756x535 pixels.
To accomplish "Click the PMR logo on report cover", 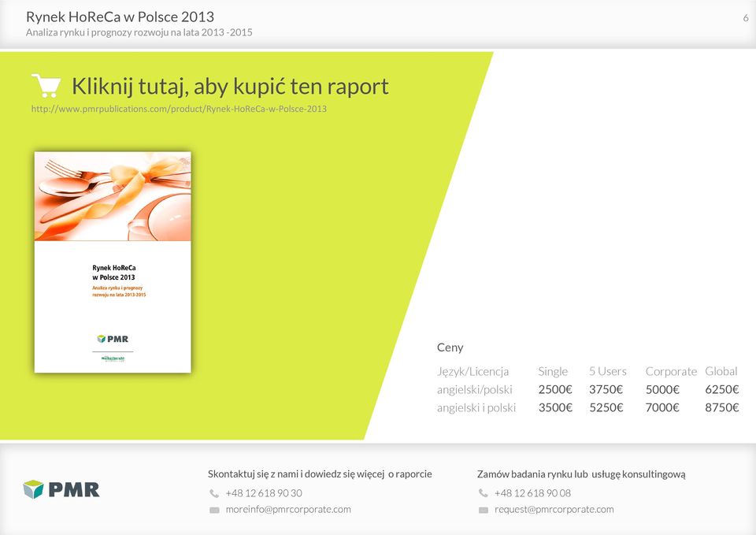I will tap(113, 339).
